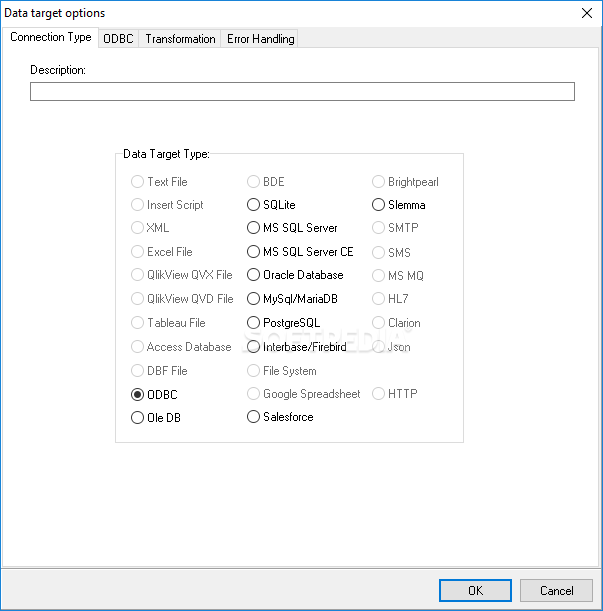Select the Ole DB radio button
The image size is (603, 611).
[x=137, y=418]
